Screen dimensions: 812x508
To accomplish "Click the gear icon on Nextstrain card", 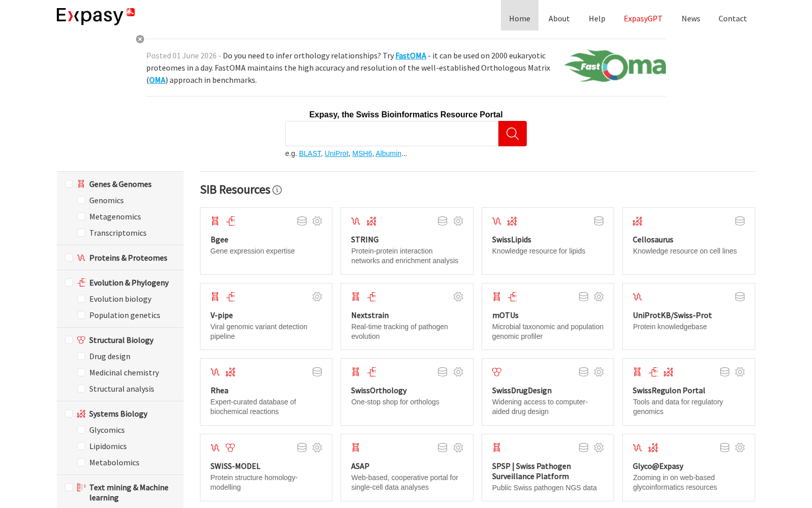I will (x=458, y=297).
